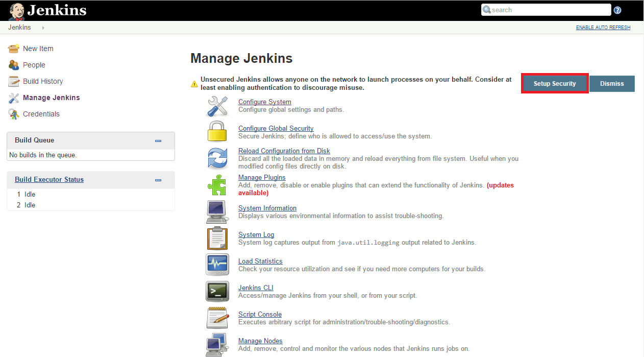Collapse the Build Executor Status panel
Image resolution: width=644 pixels, height=357 pixels.
(158, 180)
